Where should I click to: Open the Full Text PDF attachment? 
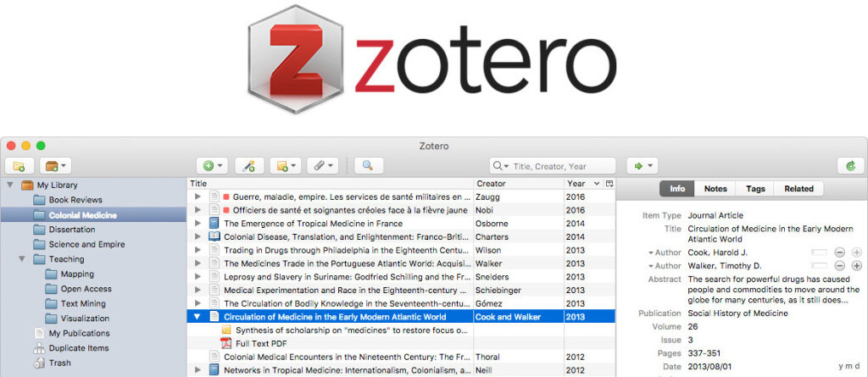point(261,343)
